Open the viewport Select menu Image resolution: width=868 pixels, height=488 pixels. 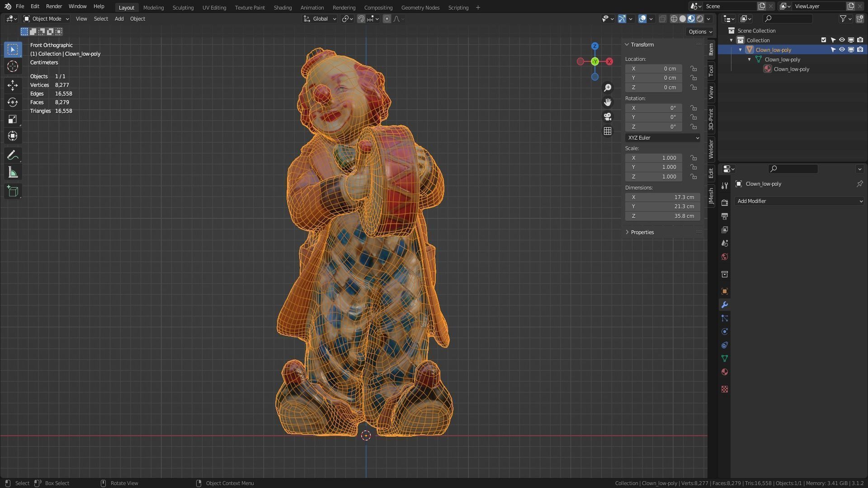pyautogui.click(x=101, y=19)
